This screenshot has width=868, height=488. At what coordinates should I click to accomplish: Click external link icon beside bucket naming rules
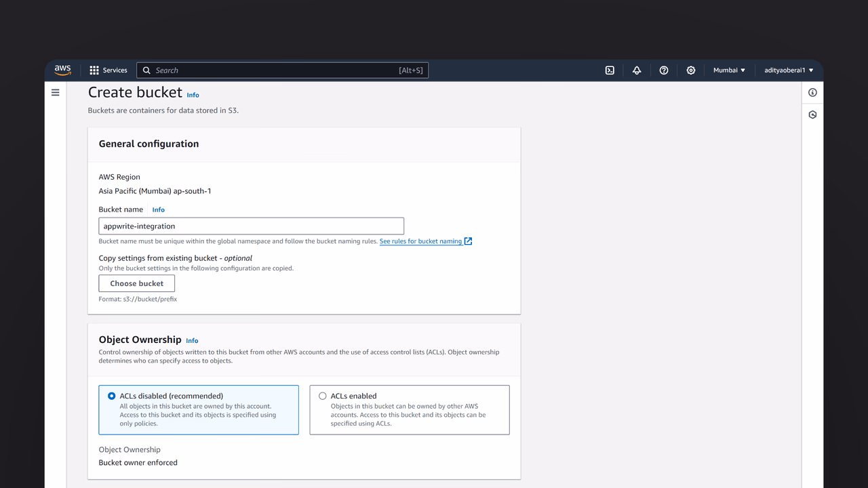[x=468, y=241]
